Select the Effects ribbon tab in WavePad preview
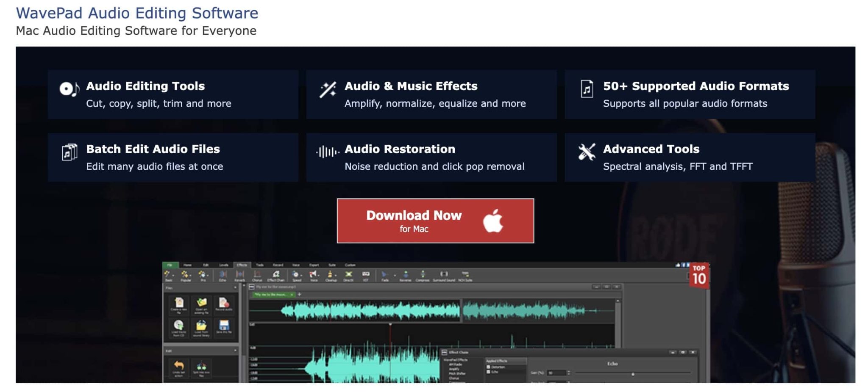The height and width of the screenshot is (392, 868). [x=242, y=265]
